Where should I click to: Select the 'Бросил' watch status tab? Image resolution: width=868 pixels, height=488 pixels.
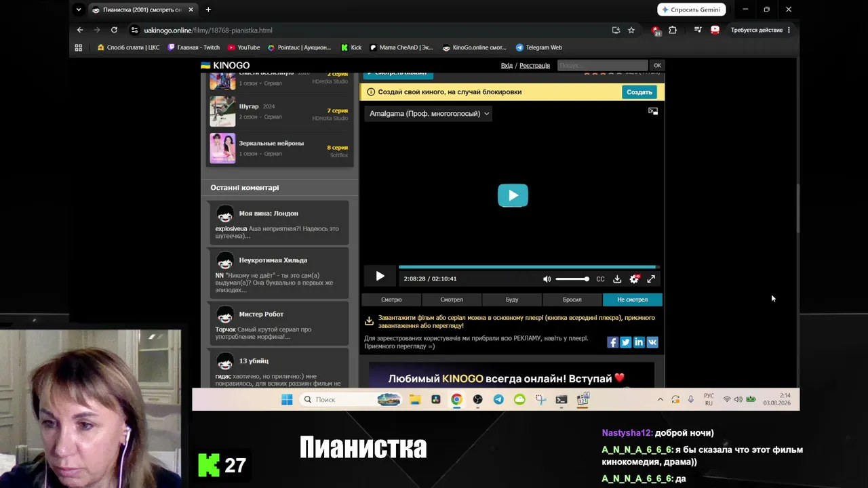[572, 300]
